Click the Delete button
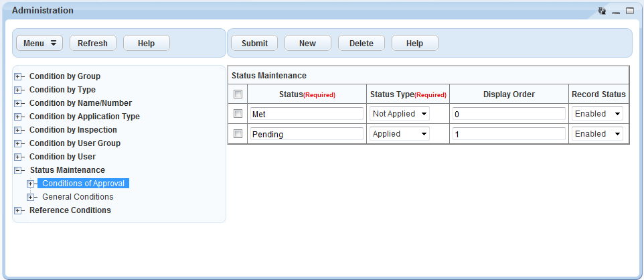This screenshot has height=280, width=644. click(361, 43)
